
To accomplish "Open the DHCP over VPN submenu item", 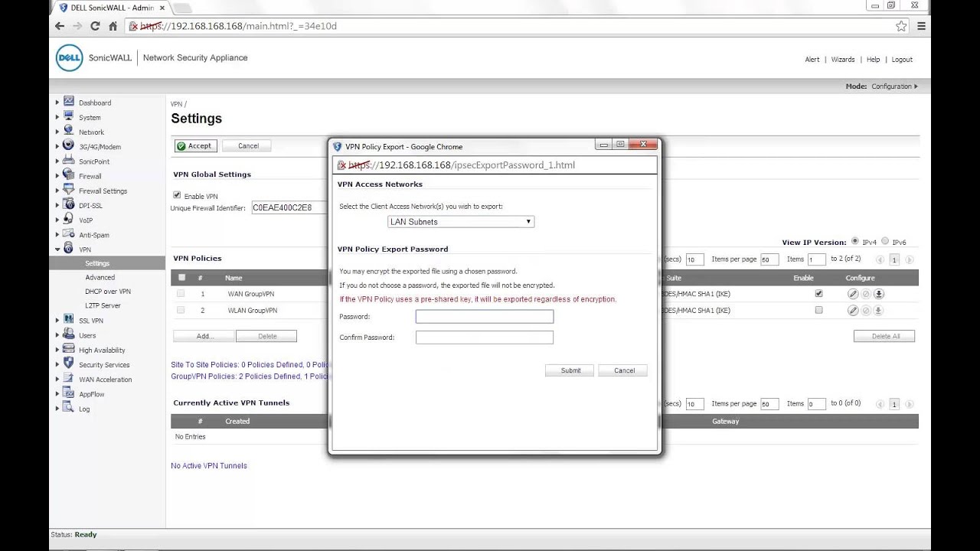I will tap(108, 292).
